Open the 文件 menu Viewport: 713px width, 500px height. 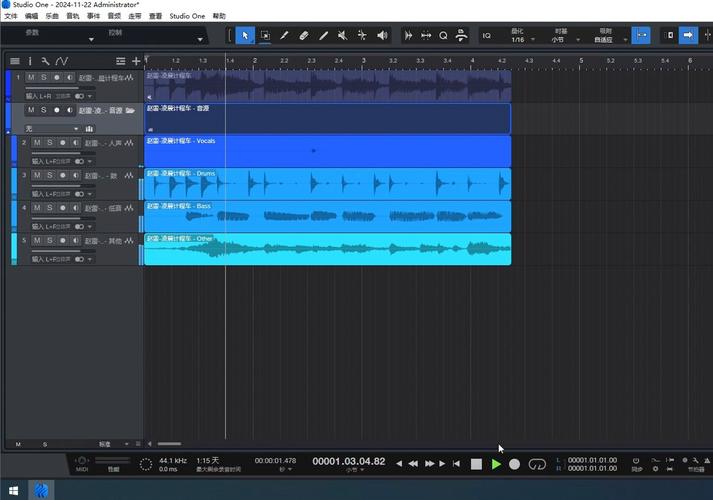point(10,16)
